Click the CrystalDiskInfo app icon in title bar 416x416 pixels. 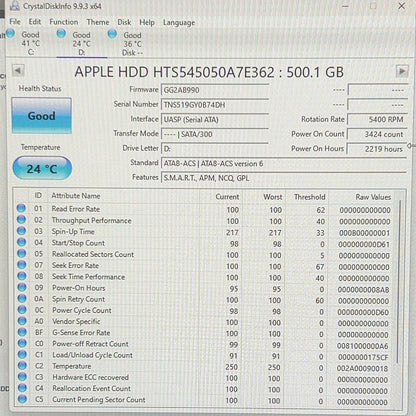(x=15, y=5)
